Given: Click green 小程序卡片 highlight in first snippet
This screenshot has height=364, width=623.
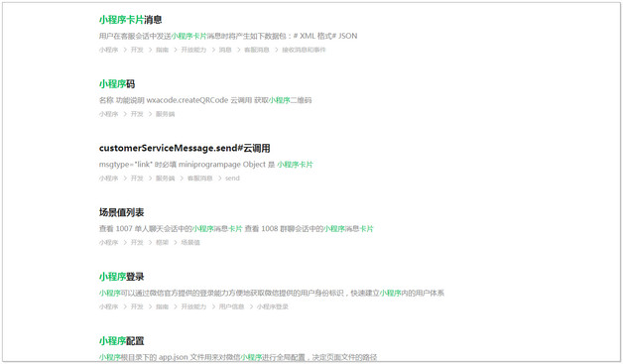Looking at the screenshot, I should click(189, 36).
